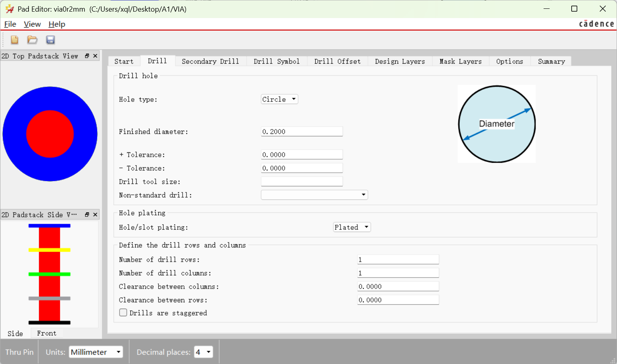Click the Number of drill columns field
Screen dimensions: 617x364
(x=398, y=273)
